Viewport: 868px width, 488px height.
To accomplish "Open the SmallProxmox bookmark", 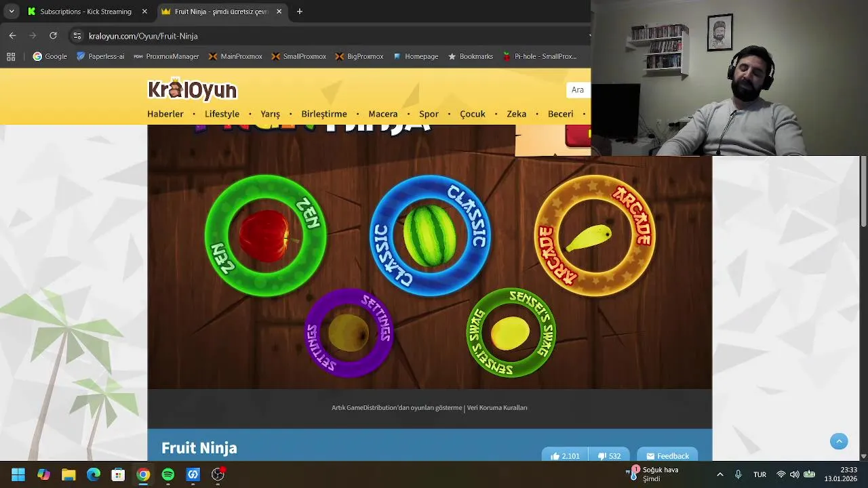I will (298, 56).
